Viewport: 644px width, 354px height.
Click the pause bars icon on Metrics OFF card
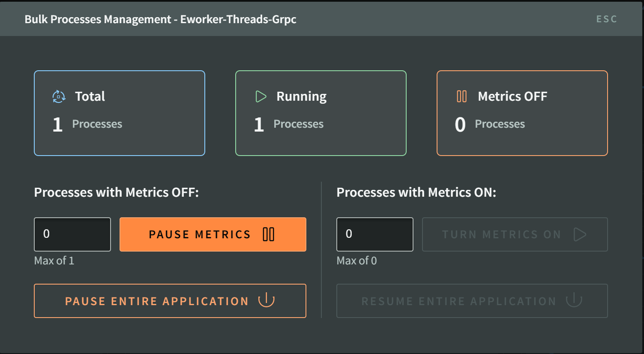[x=461, y=96]
